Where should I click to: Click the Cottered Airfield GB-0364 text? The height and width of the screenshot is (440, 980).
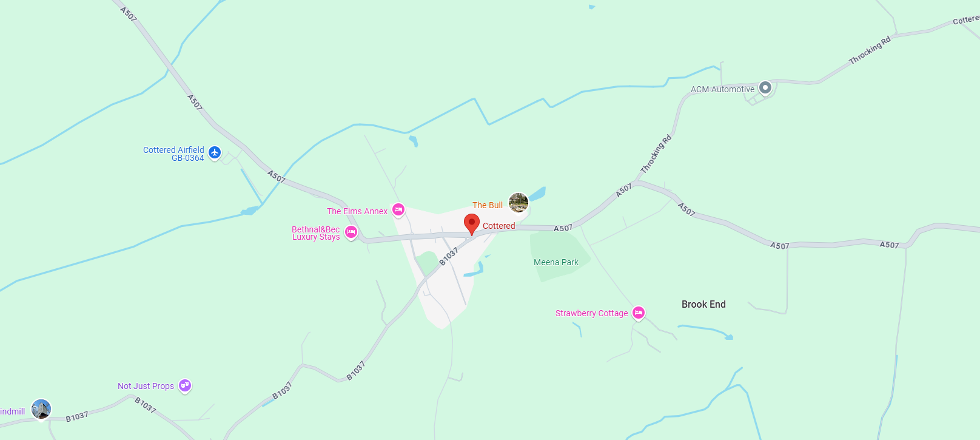pos(173,154)
